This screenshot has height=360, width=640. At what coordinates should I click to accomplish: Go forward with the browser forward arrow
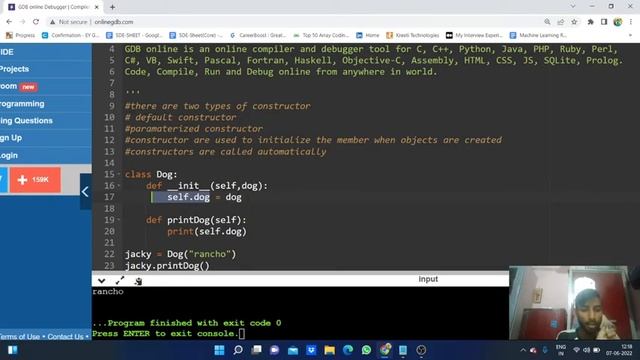click(x=22, y=22)
